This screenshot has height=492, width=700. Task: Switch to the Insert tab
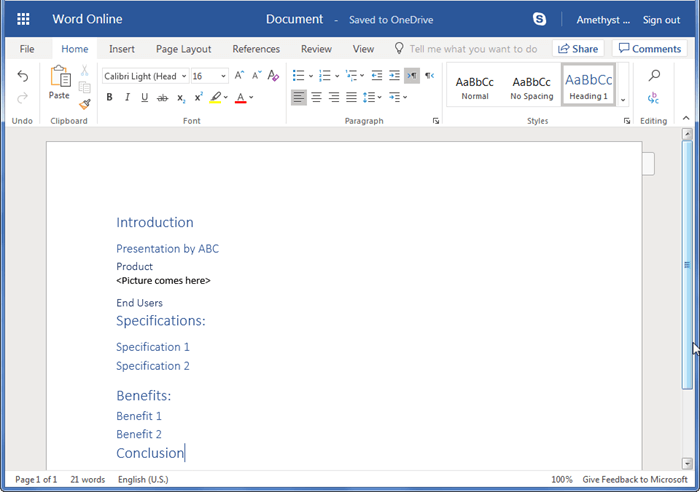[122, 48]
